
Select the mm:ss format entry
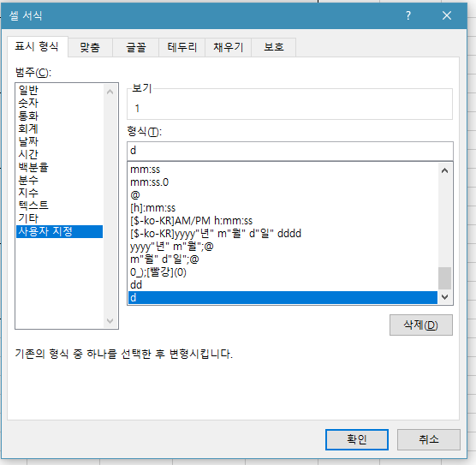pos(283,170)
